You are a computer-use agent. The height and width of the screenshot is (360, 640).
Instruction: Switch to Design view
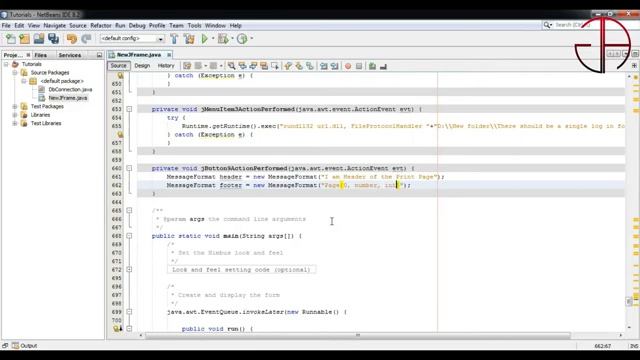coord(142,65)
